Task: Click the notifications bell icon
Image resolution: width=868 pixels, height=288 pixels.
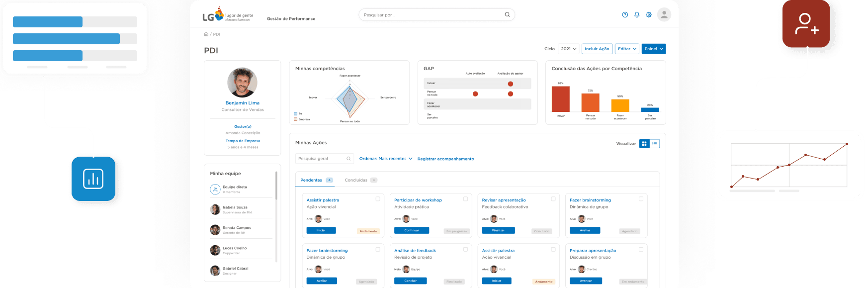Action: point(637,15)
